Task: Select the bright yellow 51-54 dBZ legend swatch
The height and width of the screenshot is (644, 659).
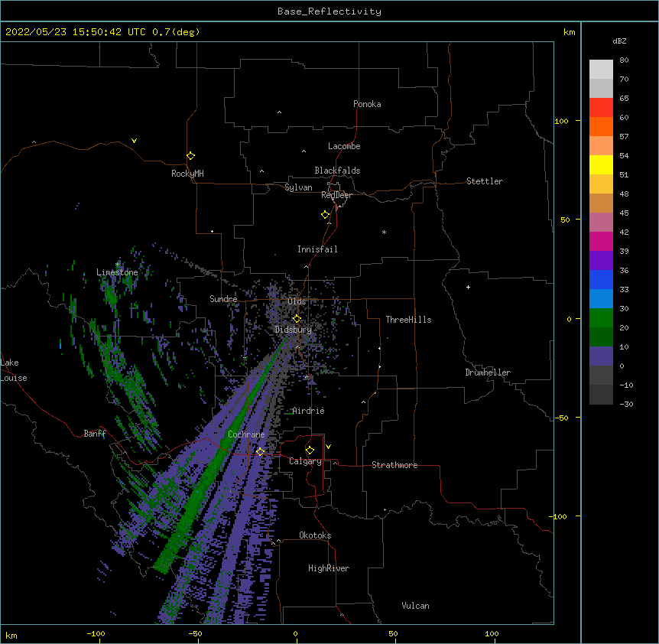Action: click(x=601, y=164)
